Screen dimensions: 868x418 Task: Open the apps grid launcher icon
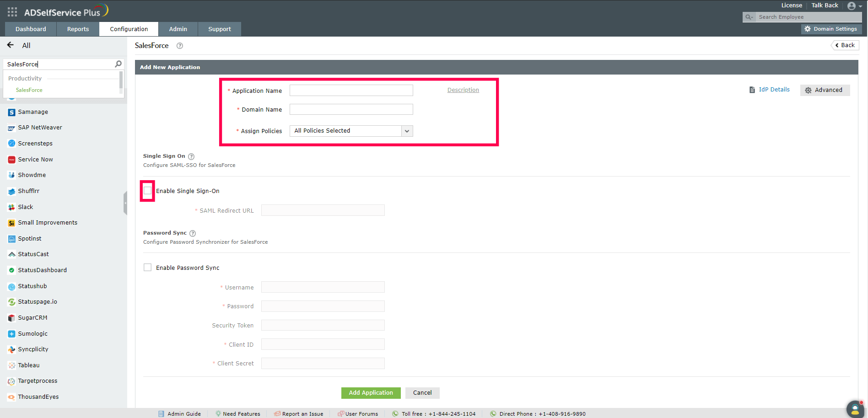12,12
